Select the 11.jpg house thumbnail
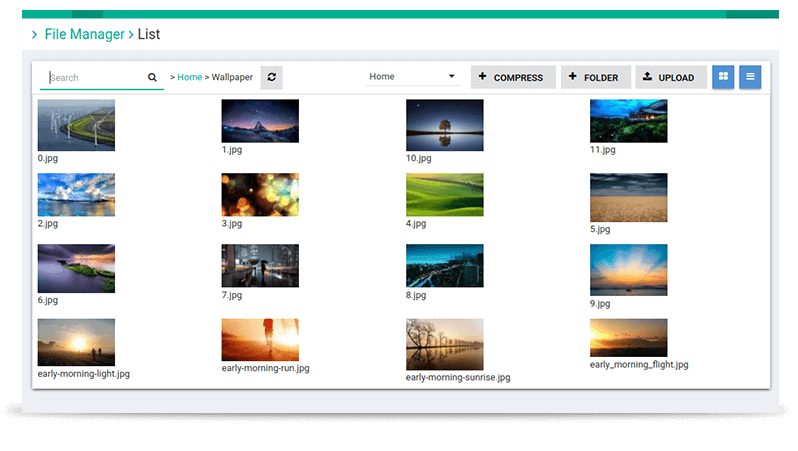Image resolution: width=798 pixels, height=451 pixels. (x=629, y=121)
